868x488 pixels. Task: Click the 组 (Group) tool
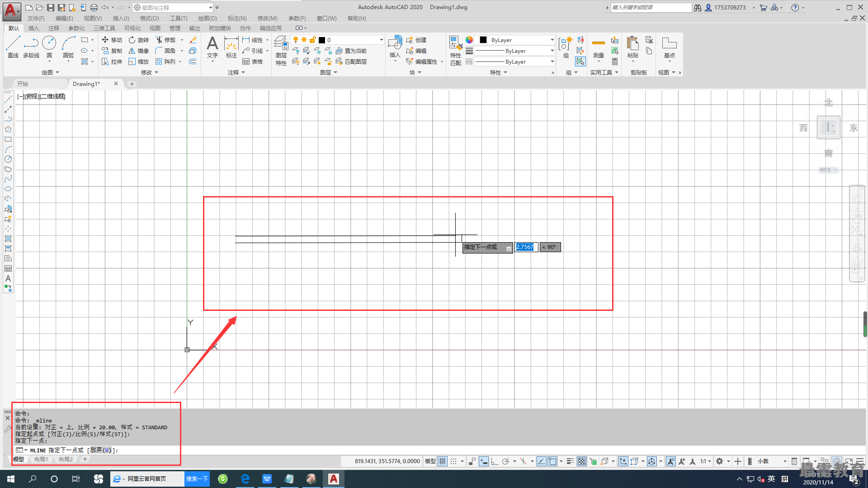pos(566,47)
